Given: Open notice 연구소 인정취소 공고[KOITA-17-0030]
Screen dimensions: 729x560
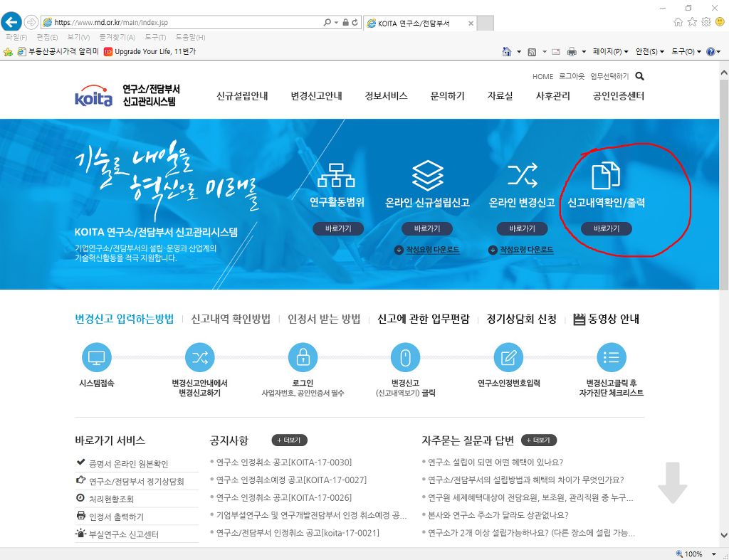Looking at the screenshot, I should pos(283,463).
